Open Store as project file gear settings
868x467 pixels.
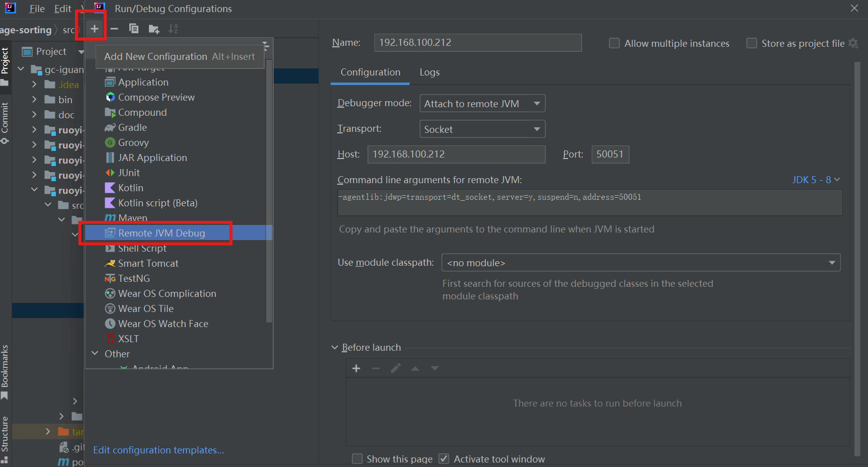click(x=853, y=43)
